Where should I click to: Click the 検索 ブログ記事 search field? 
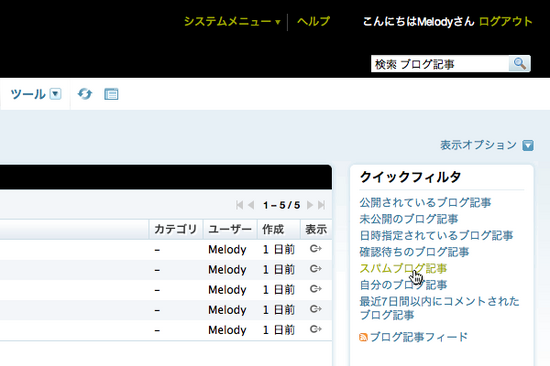(440, 64)
